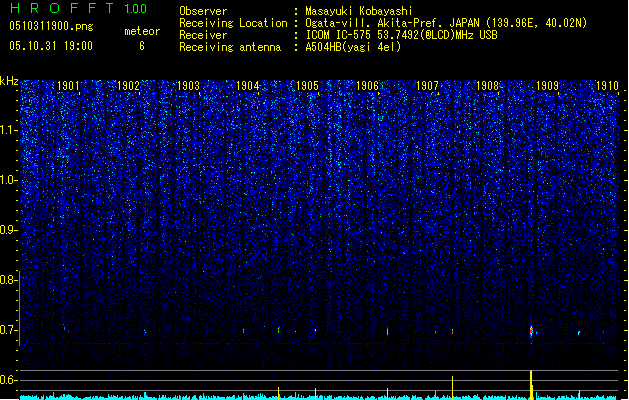Click the date stamp 05.10.31 19:00

pyautogui.click(x=51, y=46)
